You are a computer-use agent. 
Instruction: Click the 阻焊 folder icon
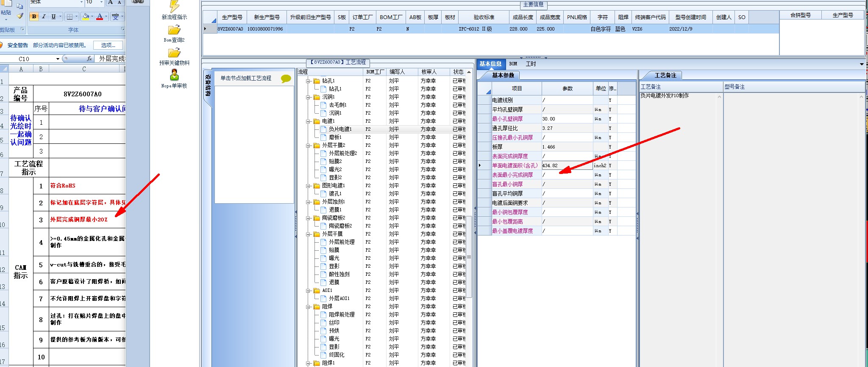pyautogui.click(x=317, y=306)
